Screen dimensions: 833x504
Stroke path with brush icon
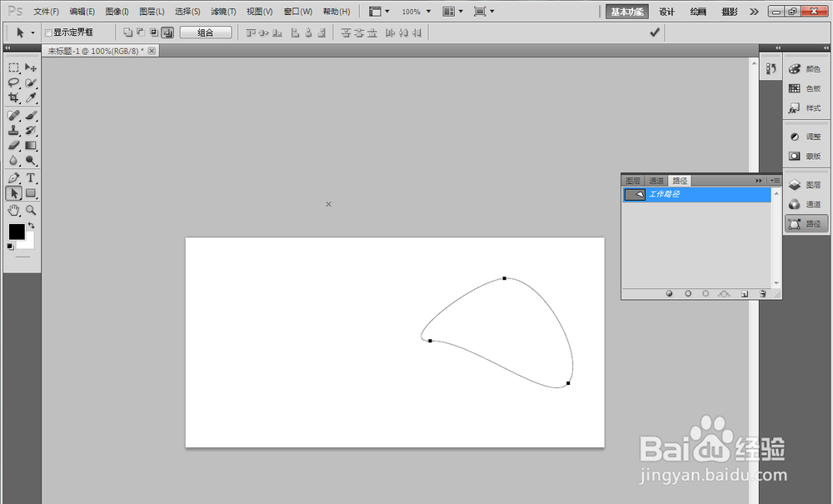(x=688, y=294)
